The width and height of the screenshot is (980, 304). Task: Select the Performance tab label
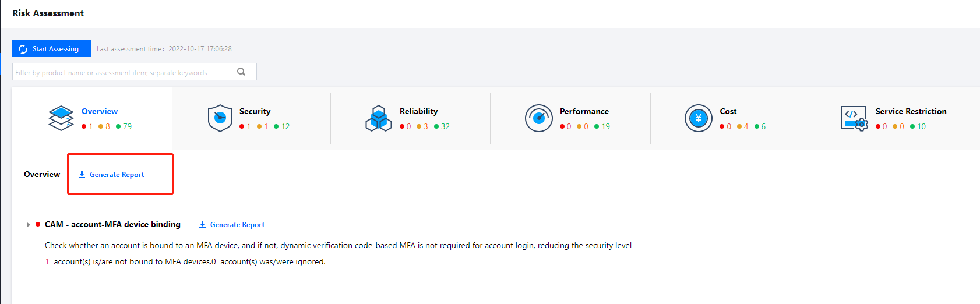point(584,111)
